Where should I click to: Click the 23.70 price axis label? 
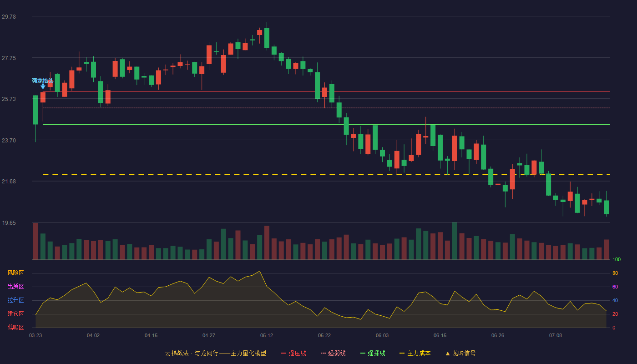coord(9,141)
